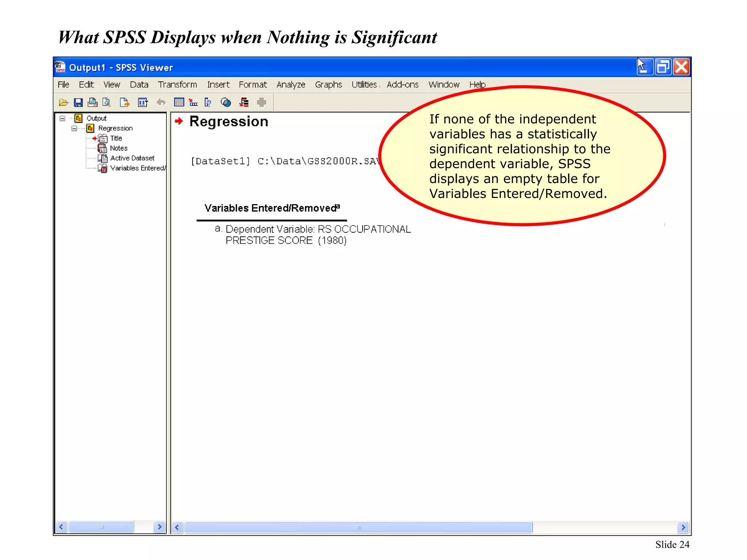The width and height of the screenshot is (747, 560).
Task: Click the Regression heading in output pane
Action: tap(229, 121)
